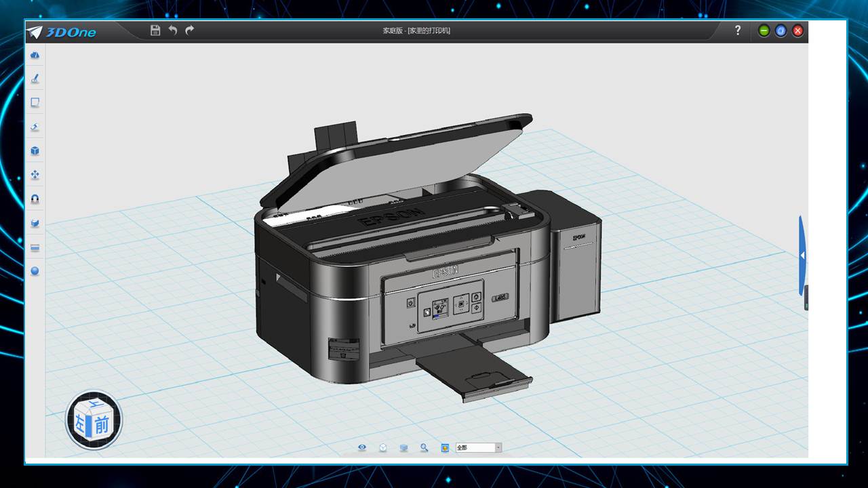Click the 前 face of view cube

[101, 426]
